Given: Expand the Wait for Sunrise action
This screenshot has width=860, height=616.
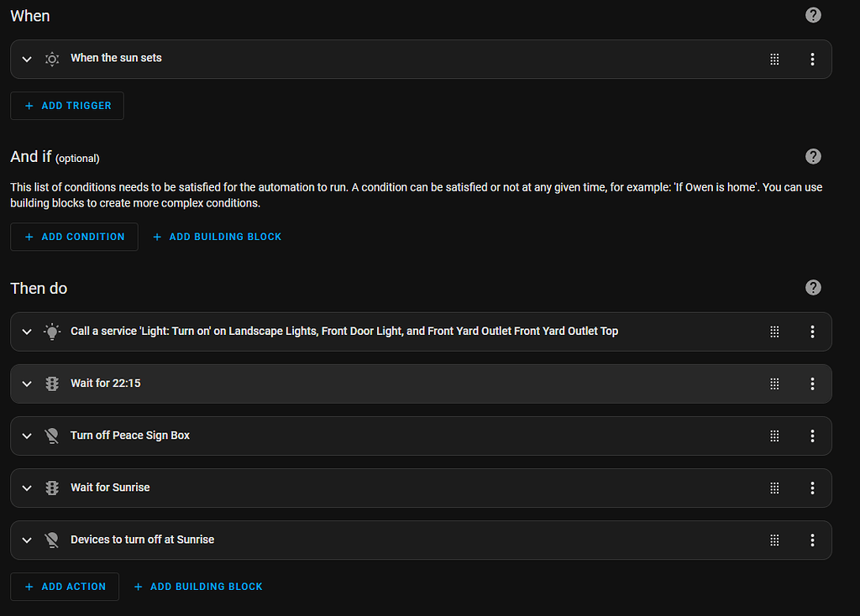Looking at the screenshot, I should [27, 488].
